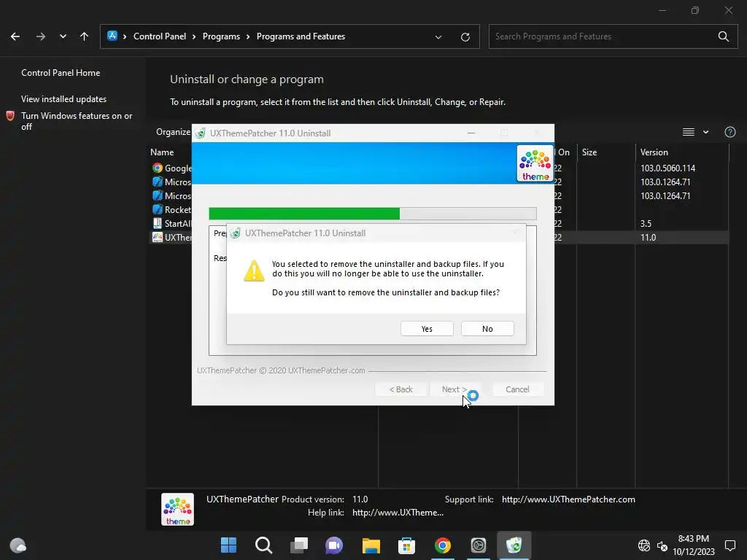Click the yellow warning icon in the dialog
This screenshot has width=747, height=560.
[254, 271]
